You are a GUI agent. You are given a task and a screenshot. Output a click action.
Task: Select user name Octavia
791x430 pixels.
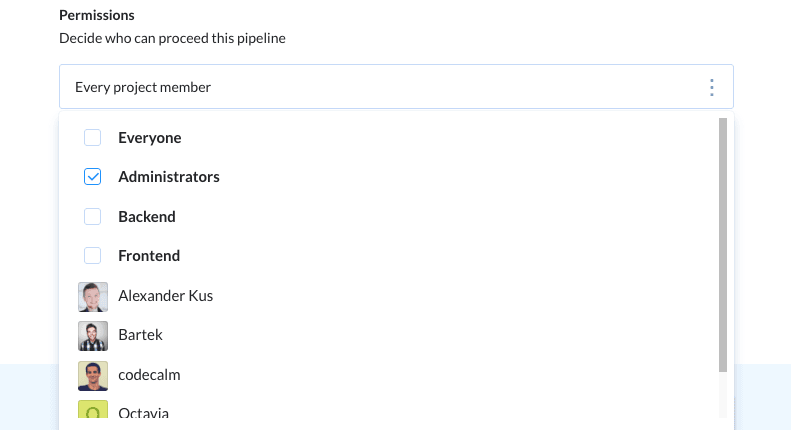tap(144, 413)
